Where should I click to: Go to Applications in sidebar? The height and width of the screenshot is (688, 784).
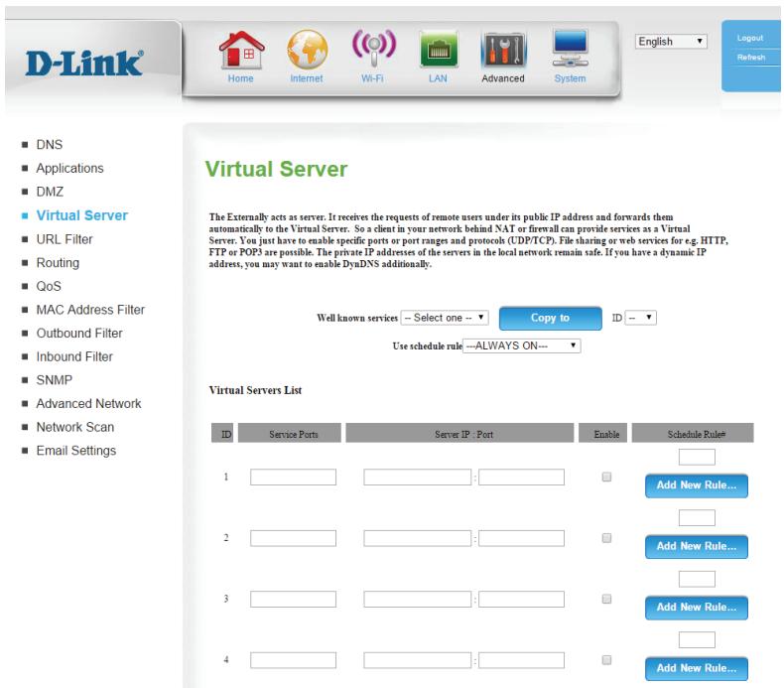click(69, 168)
